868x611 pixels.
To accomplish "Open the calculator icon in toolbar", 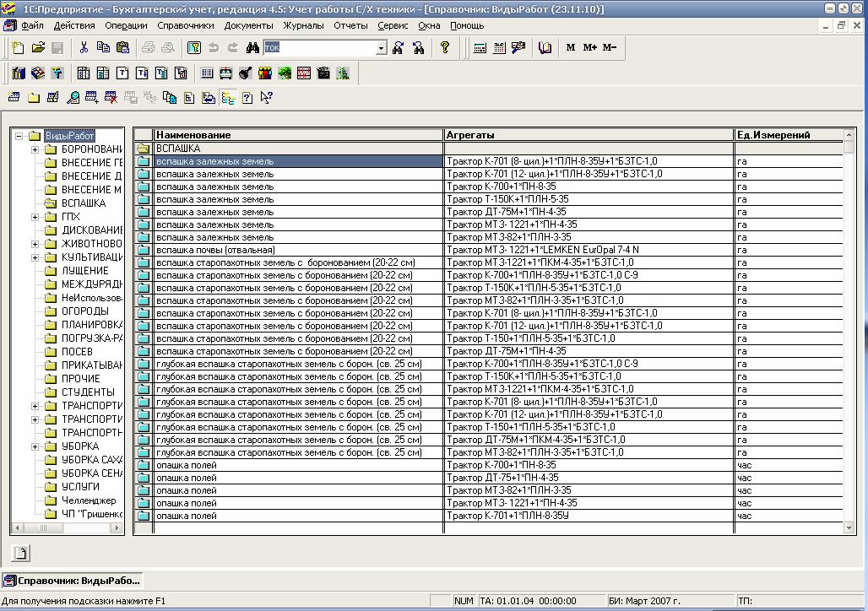I will point(480,47).
